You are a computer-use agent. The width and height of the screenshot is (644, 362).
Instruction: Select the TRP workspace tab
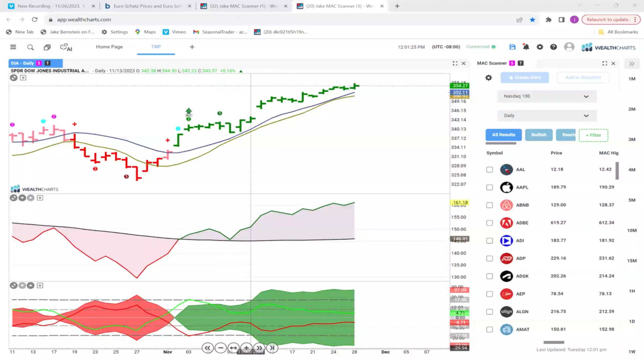tap(156, 47)
